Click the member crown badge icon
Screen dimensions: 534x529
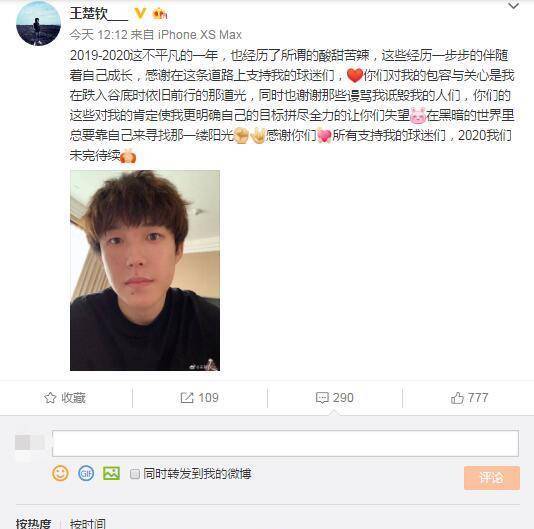(x=160, y=14)
